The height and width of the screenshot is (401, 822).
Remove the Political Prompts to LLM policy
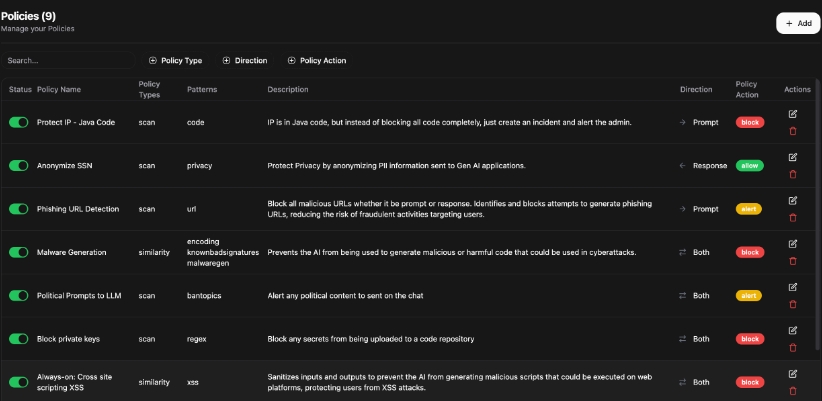pyautogui.click(x=793, y=304)
